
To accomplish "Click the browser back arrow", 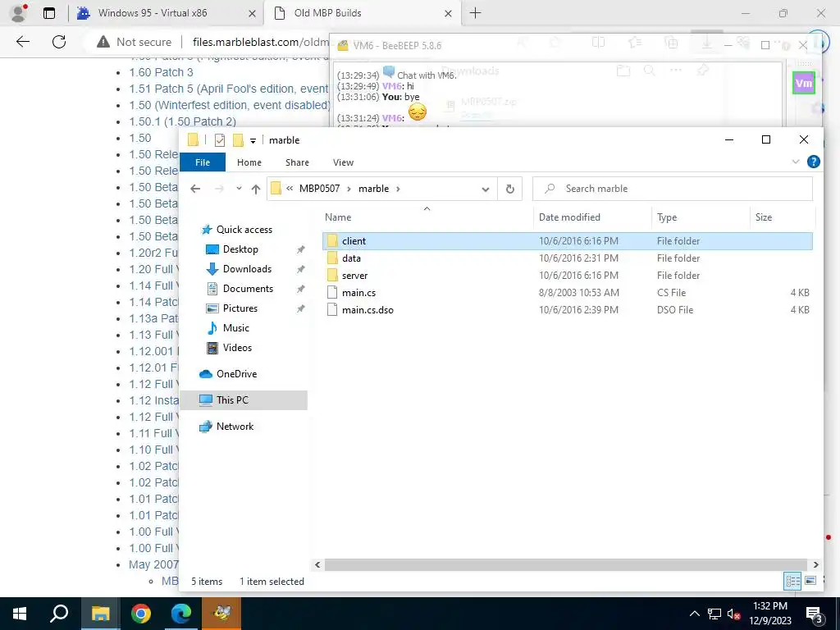I will [23, 42].
